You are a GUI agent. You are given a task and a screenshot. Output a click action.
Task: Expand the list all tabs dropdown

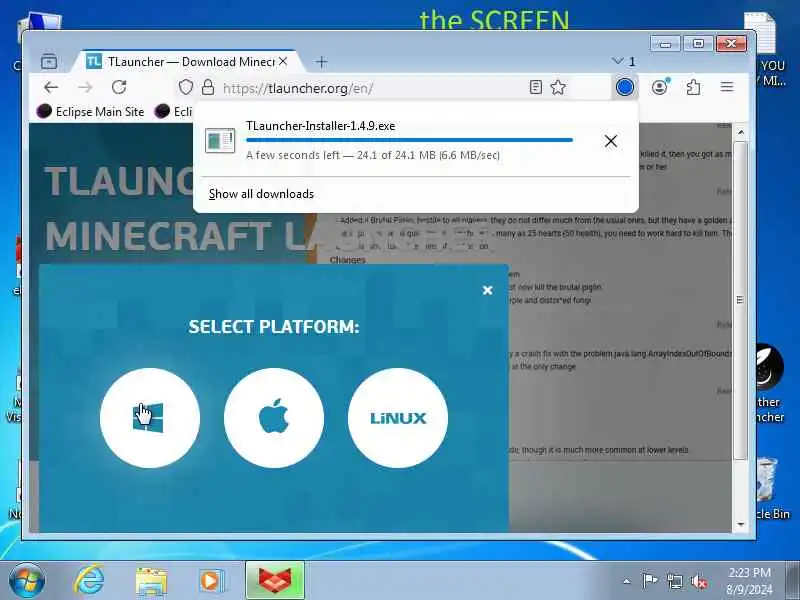[x=623, y=62]
